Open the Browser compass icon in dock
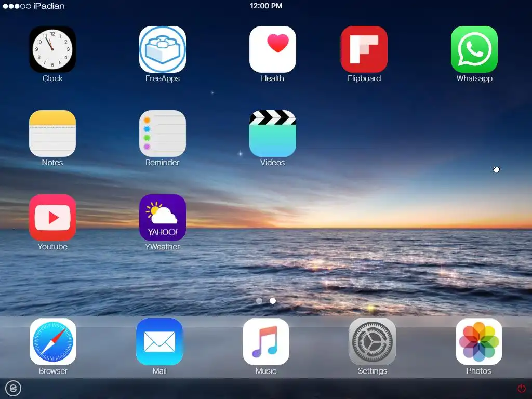The width and height of the screenshot is (532, 399). pos(53,342)
